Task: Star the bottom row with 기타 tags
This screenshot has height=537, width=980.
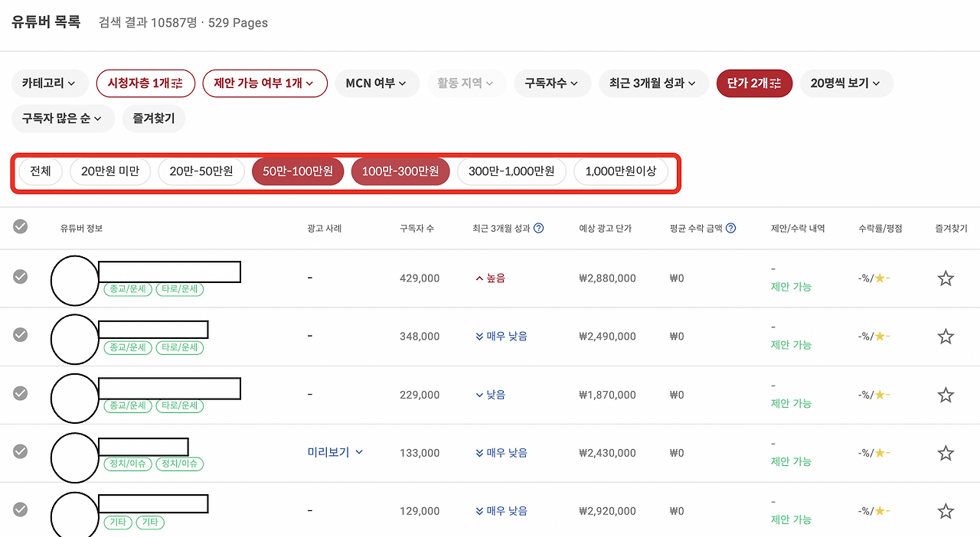Action: pos(946,510)
